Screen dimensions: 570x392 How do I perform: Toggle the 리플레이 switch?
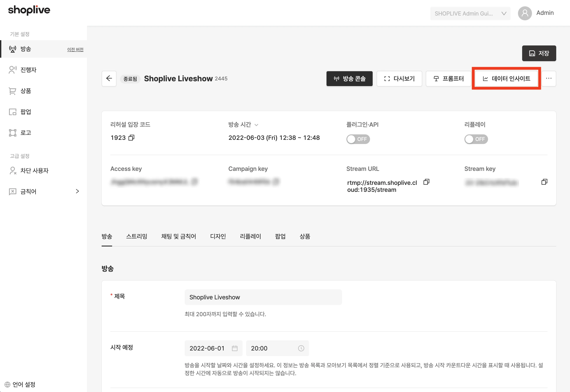[x=476, y=139]
